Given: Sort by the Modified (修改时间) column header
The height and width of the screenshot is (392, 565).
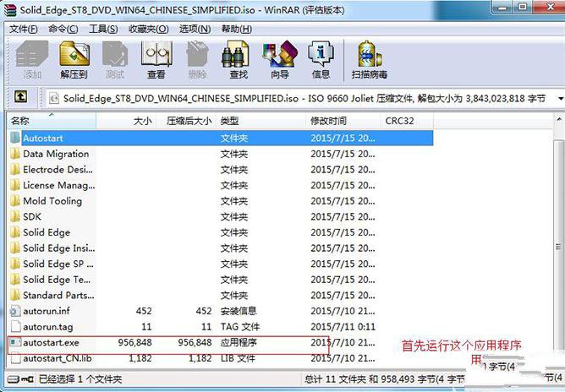Looking at the screenshot, I should click(x=343, y=121).
